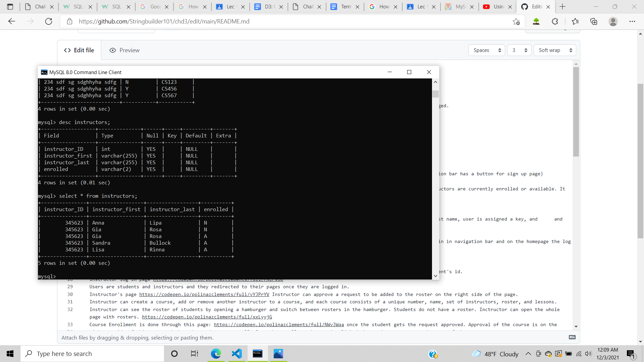This screenshot has width=644, height=362.
Task: Open the Spaces indent mode dropdown
Action: 486,50
